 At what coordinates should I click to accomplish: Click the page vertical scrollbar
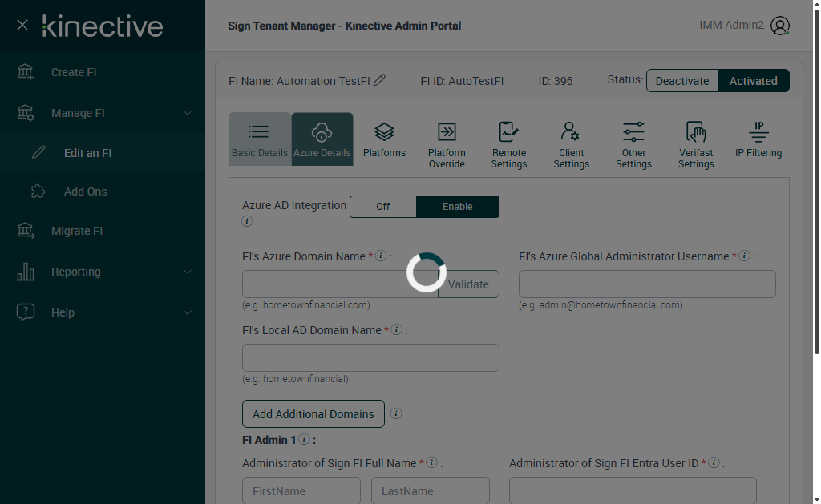pyautogui.click(x=816, y=182)
